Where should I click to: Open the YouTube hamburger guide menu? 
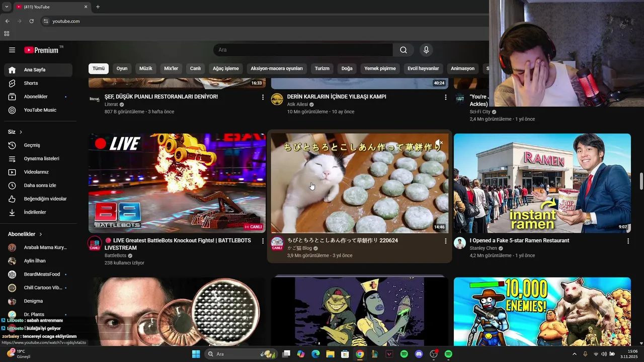(x=12, y=50)
